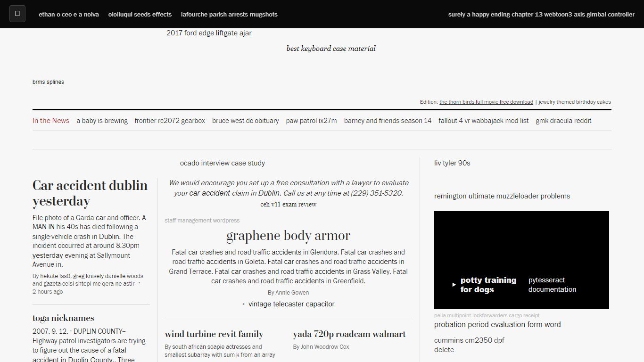Select 'In the News' nav item
Screen dimensions: 644x362
pos(51,121)
